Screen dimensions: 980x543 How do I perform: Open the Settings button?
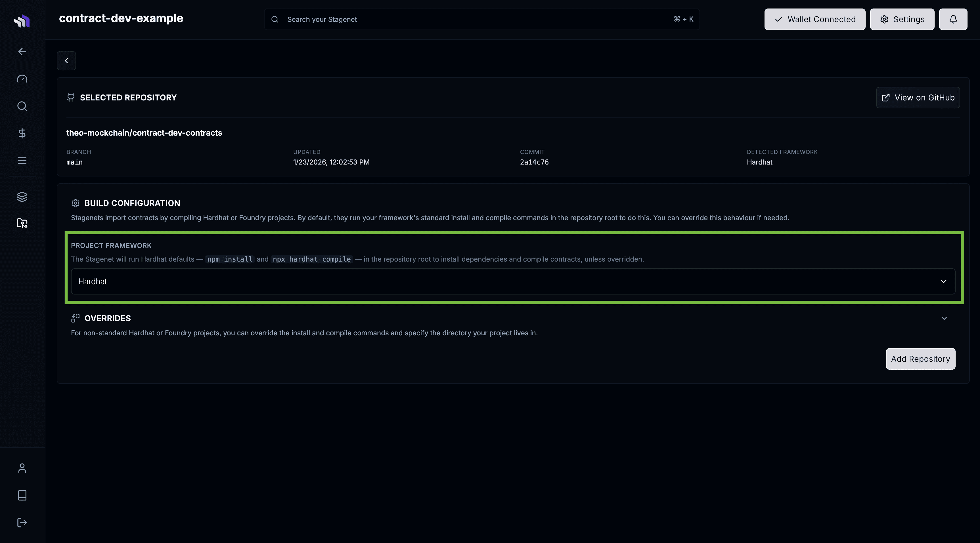(x=902, y=19)
